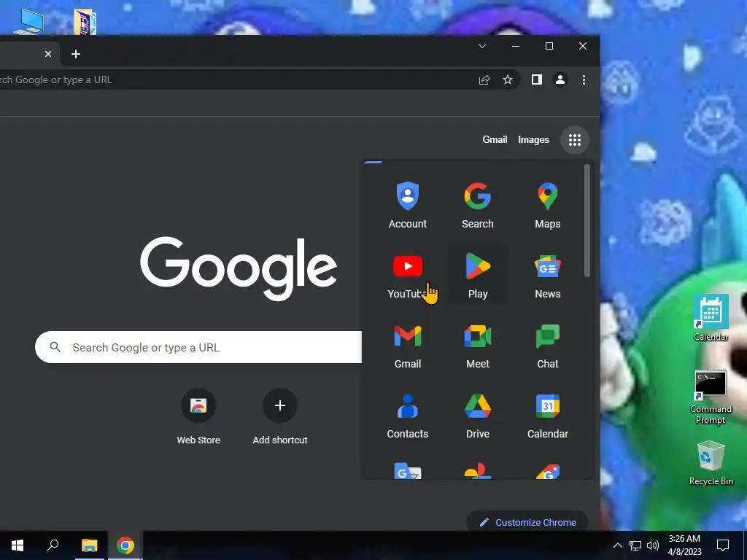The width and height of the screenshot is (747, 560).
Task: Launch Google Meet
Action: pos(477,345)
